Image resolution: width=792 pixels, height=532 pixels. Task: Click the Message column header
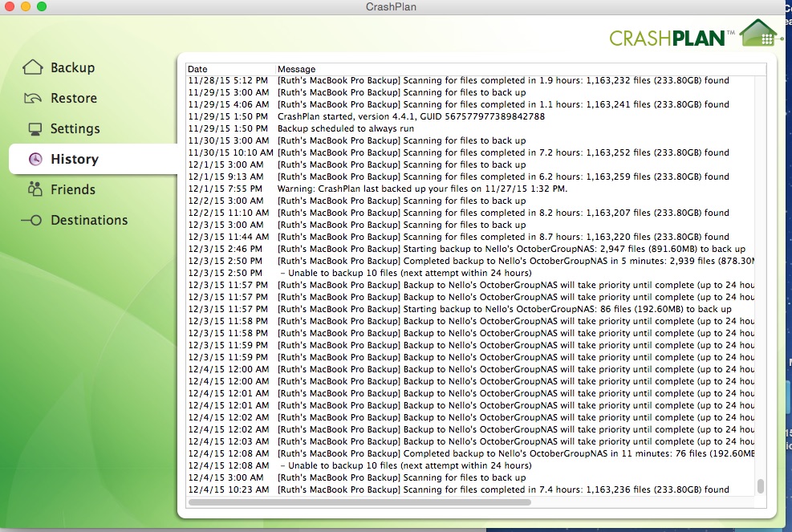pos(296,69)
